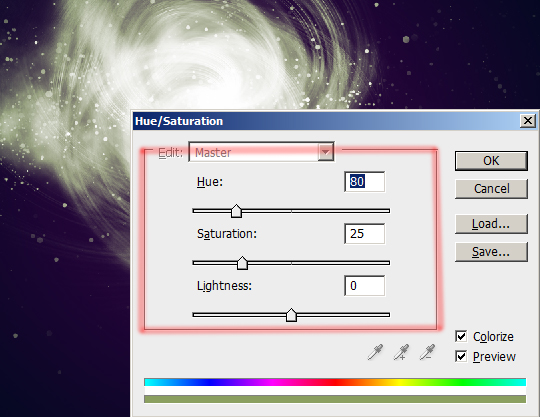This screenshot has height=417, width=540.
Task: Open the Edit Master dropdown
Action: pyautogui.click(x=261, y=152)
